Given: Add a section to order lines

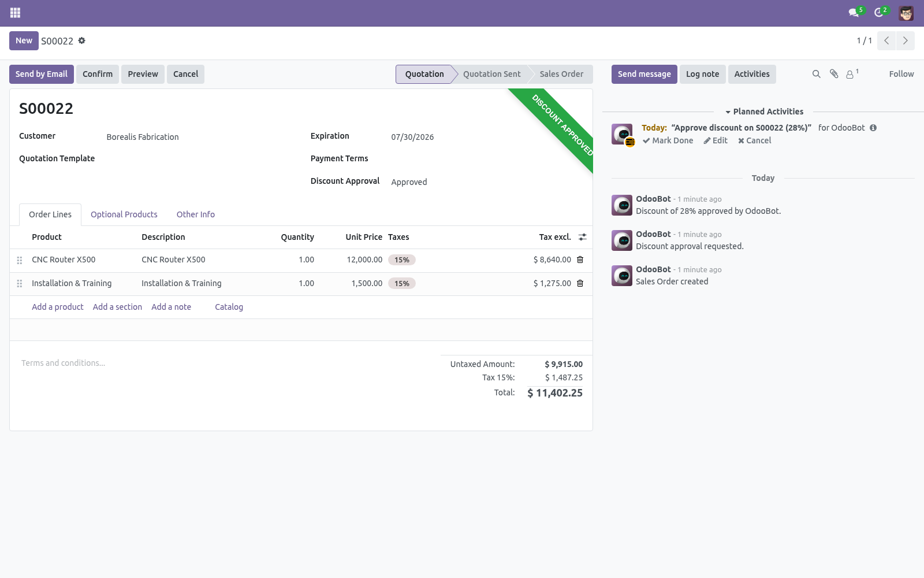Looking at the screenshot, I should point(117,307).
